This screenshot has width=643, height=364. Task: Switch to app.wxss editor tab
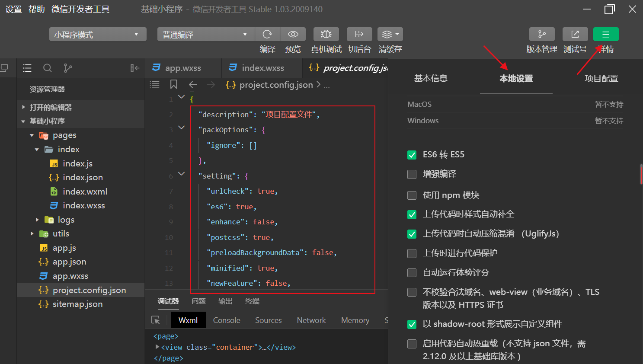coord(183,68)
